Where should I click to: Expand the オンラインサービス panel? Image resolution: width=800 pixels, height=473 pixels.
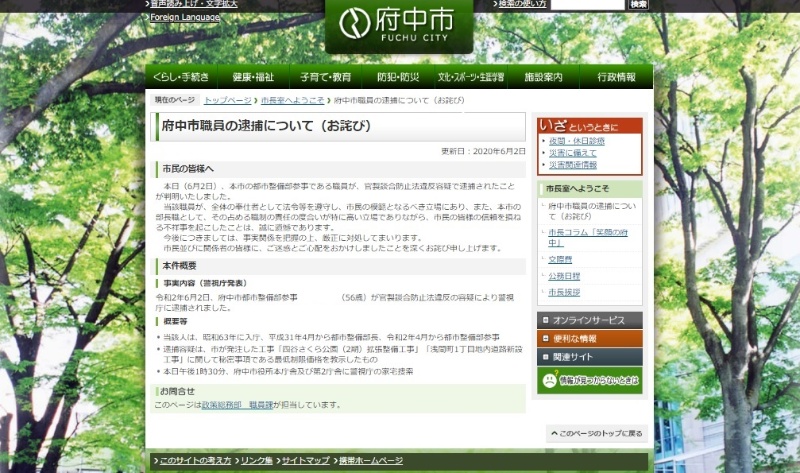click(590, 320)
